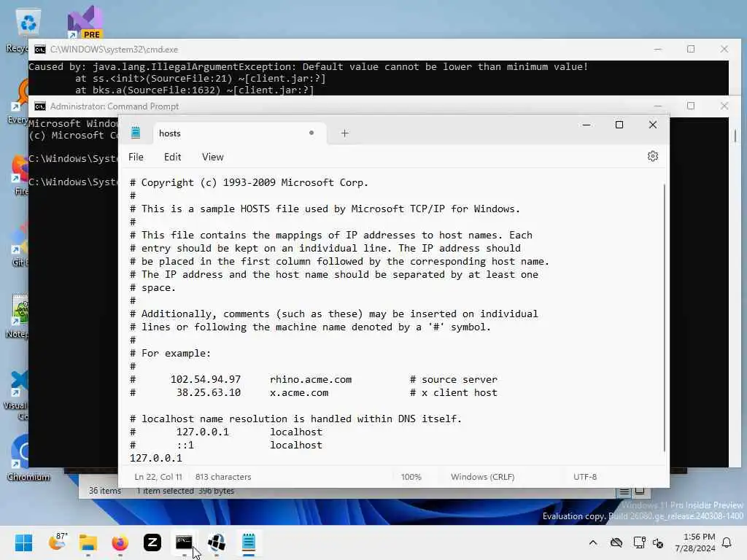Open the Windows Start menu
747x560 pixels.
coord(23,542)
